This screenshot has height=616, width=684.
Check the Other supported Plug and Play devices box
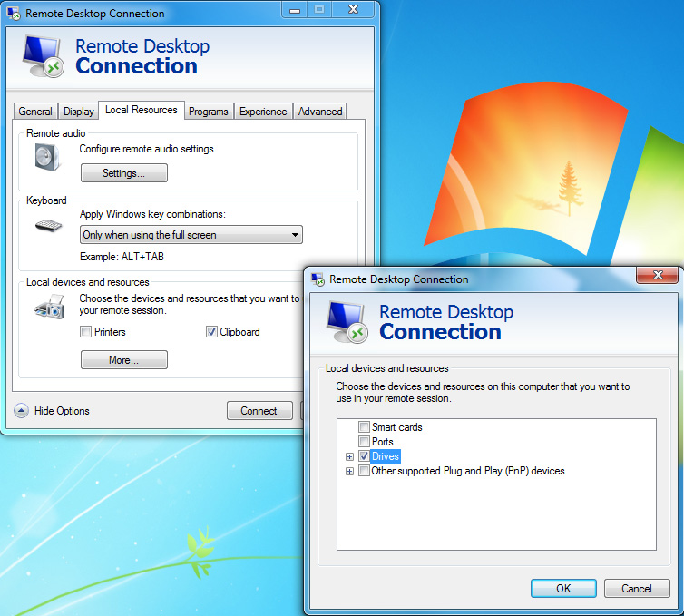tap(364, 471)
